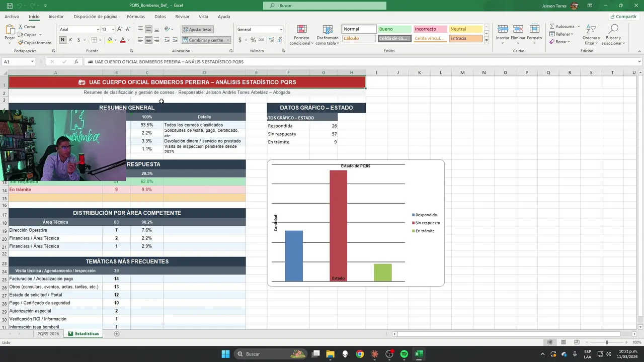
Task: Apply italic K formatting
Action: [70, 40]
